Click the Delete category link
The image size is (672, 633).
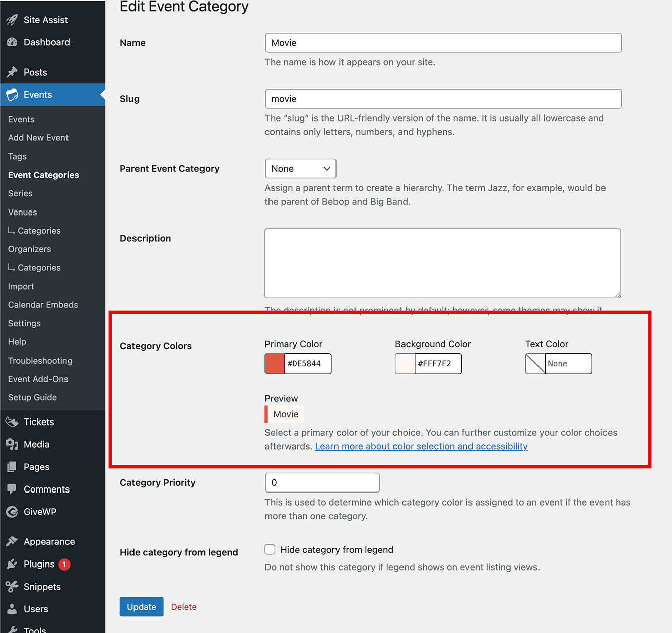click(x=184, y=607)
